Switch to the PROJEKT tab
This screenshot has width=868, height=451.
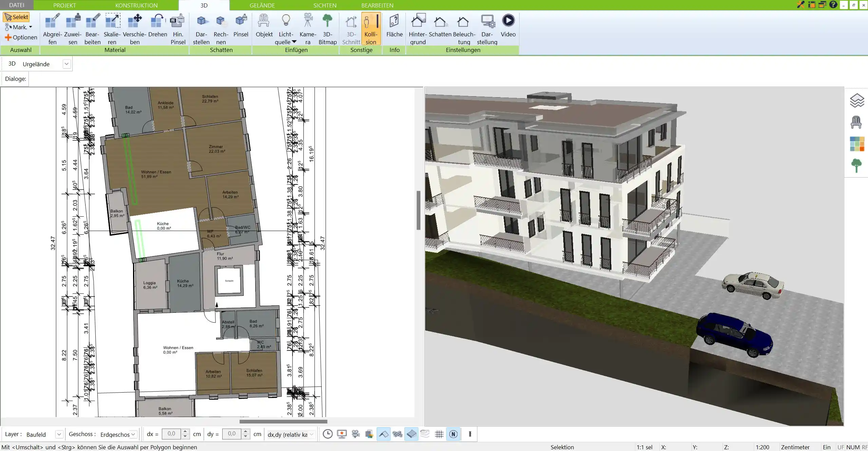(64, 5)
